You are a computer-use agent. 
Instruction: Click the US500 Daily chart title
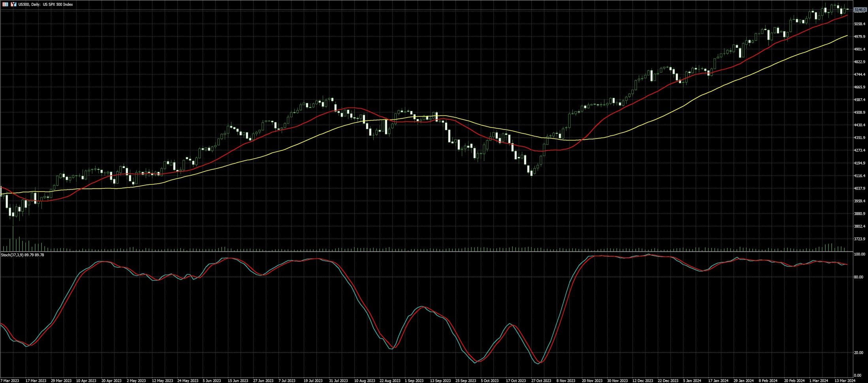45,4
